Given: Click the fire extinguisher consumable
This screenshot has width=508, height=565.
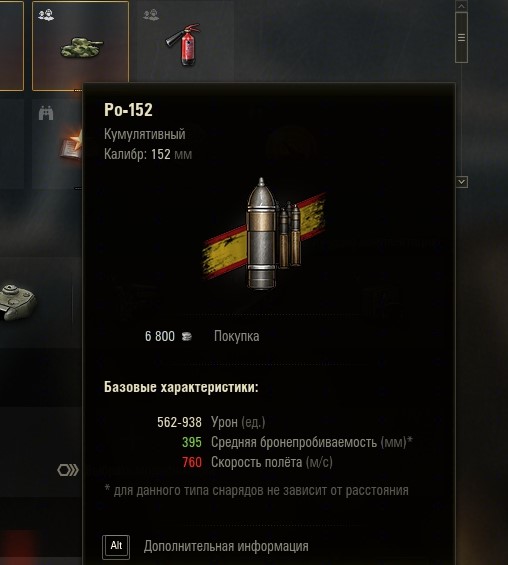Looking at the screenshot, I should coord(184,45).
